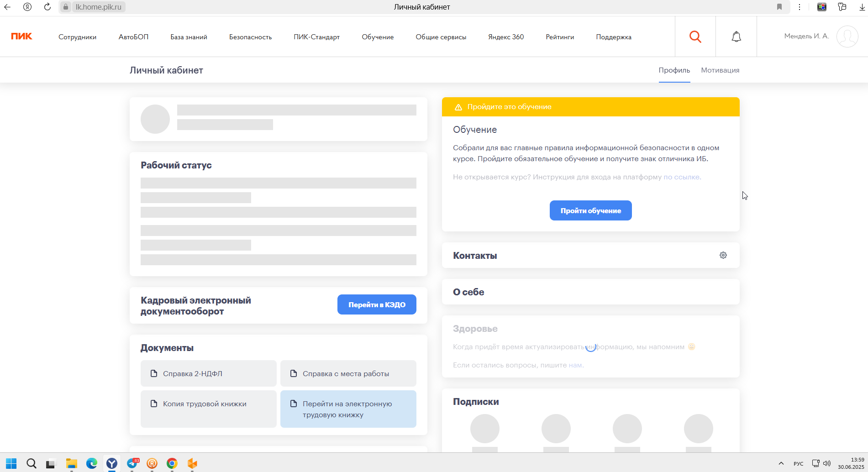The width and height of the screenshot is (868, 472).
Task: Open ПИК-Стандарт menu item
Action: pos(316,37)
